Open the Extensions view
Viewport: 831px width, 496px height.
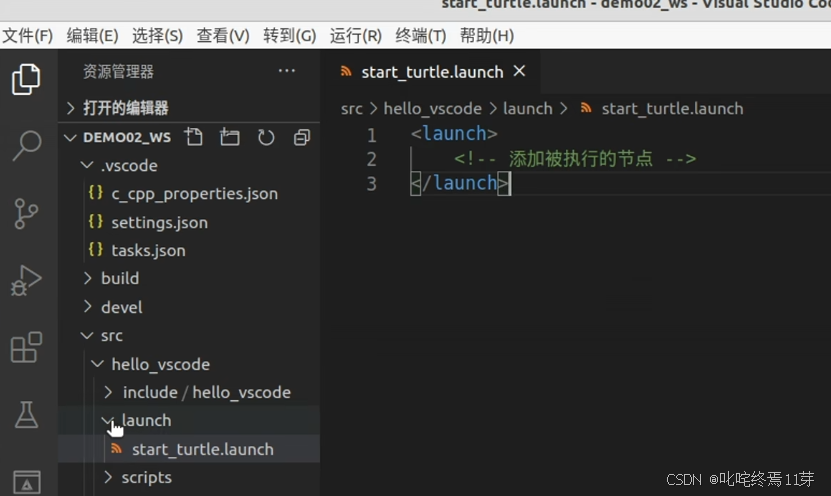(26, 347)
